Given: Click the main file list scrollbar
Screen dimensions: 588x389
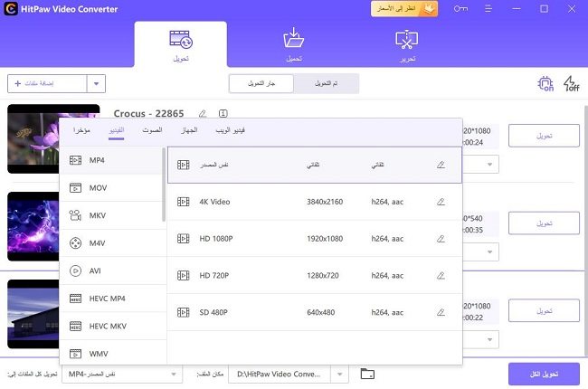Looking at the screenshot, I should pos(586,231).
